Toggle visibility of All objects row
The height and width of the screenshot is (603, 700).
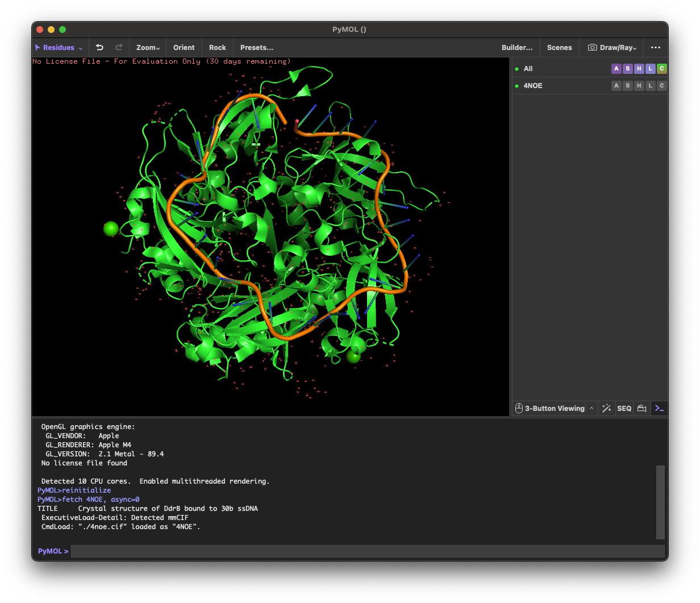coord(516,69)
